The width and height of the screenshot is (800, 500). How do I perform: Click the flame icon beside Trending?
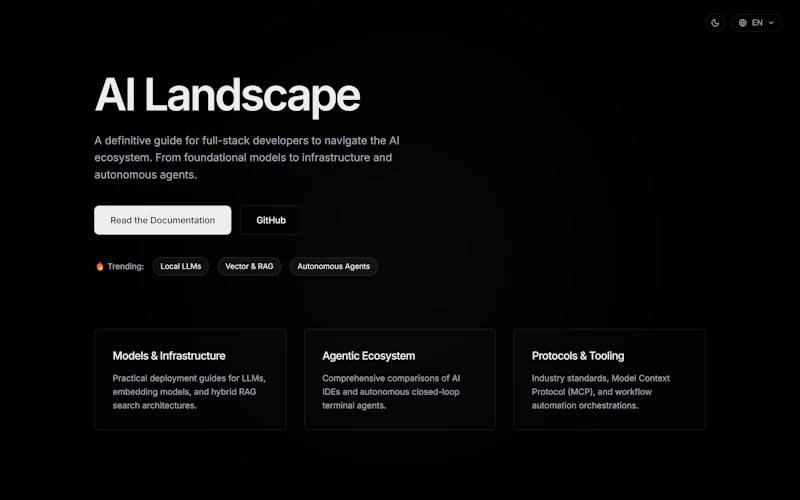click(99, 266)
